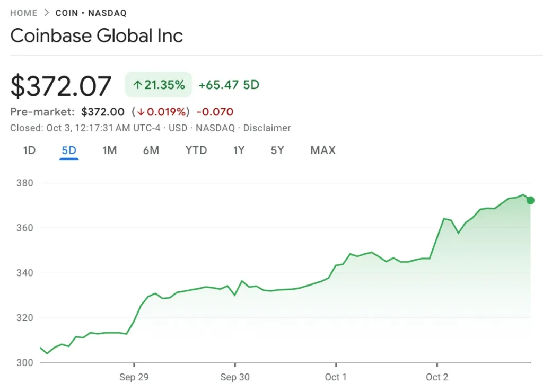Open the Disclaimer link
This screenshot has width=543, height=392.
(x=267, y=128)
